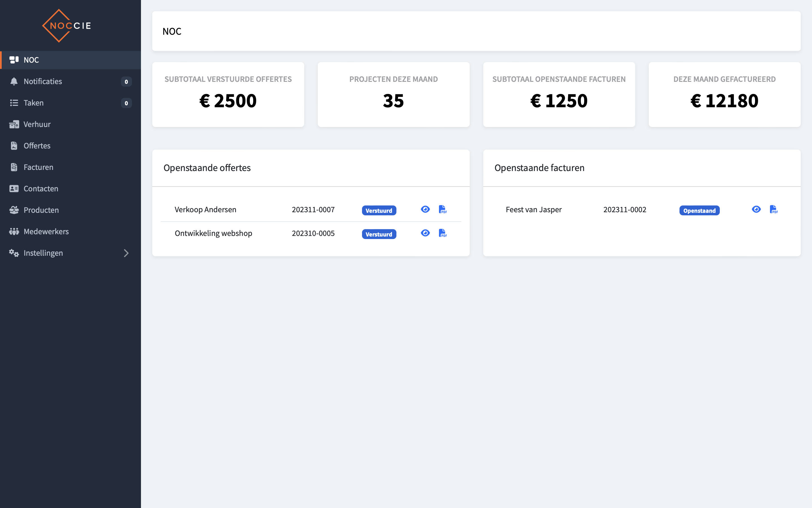Download PDF for Verkoop Andersen offerte

(443, 209)
